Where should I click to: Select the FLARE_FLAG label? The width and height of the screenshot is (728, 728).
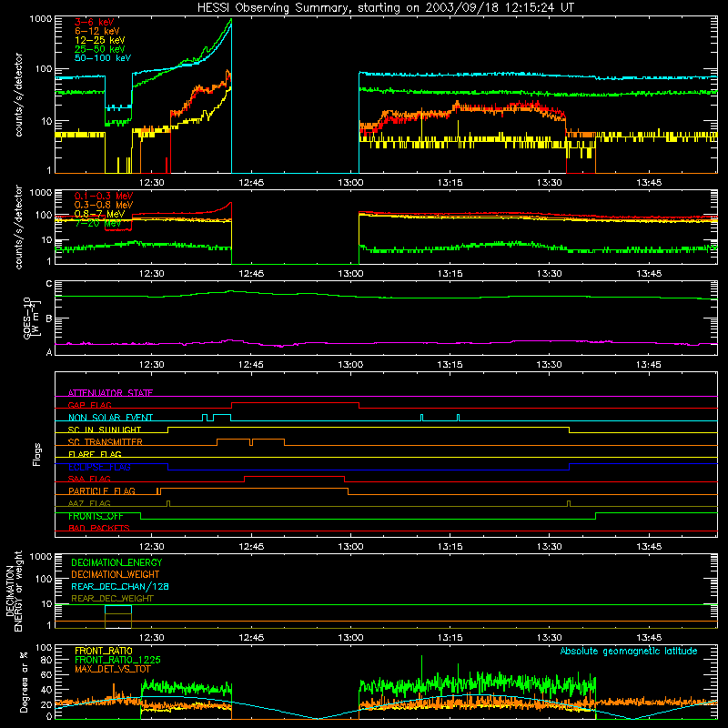tap(95, 454)
